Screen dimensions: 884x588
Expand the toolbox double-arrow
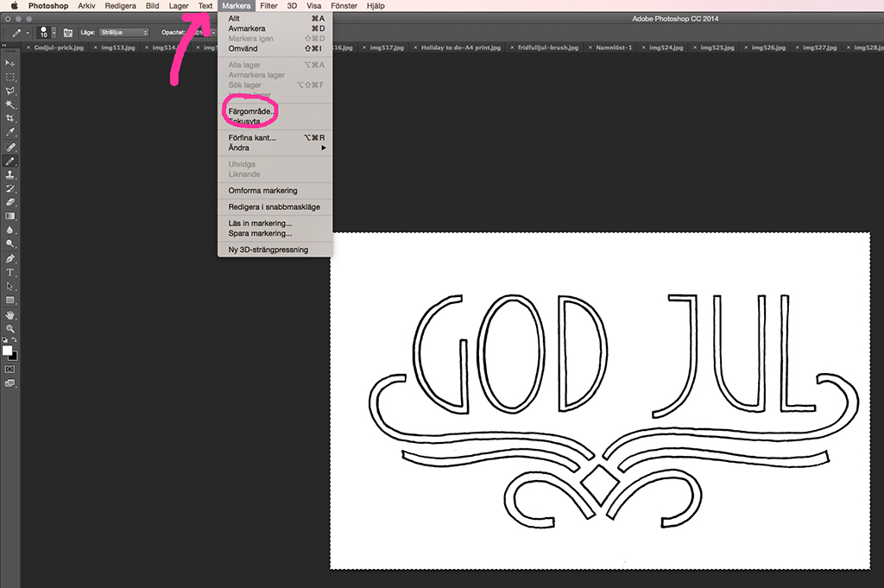[4, 45]
